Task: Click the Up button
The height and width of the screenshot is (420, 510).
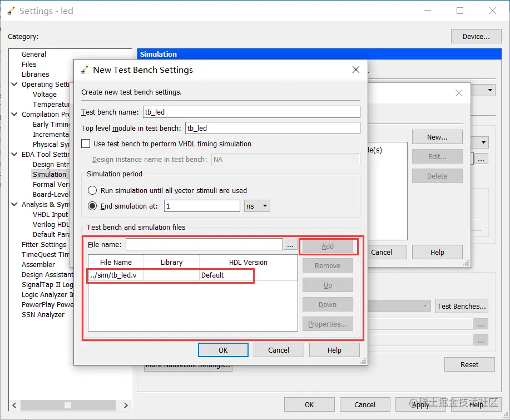Action: pos(328,285)
